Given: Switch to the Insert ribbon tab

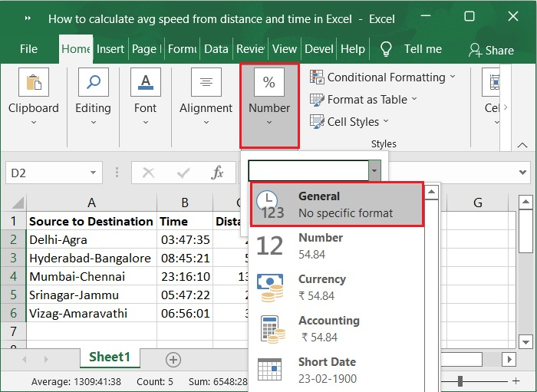Looking at the screenshot, I should coord(110,49).
